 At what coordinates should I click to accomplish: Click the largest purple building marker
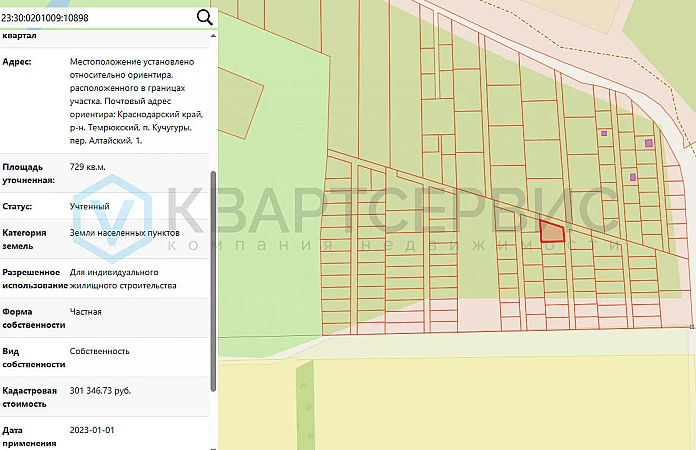coord(649,143)
